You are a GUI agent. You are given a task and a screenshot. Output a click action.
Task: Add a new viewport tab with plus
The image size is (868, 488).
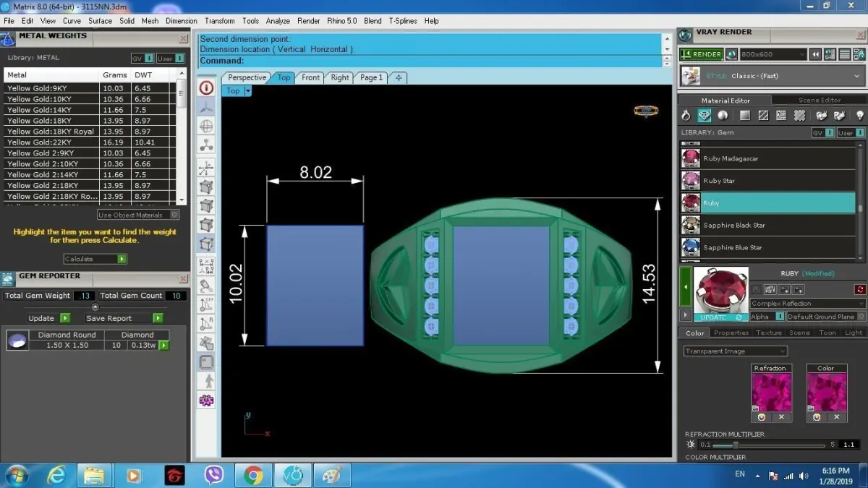[x=399, y=77]
